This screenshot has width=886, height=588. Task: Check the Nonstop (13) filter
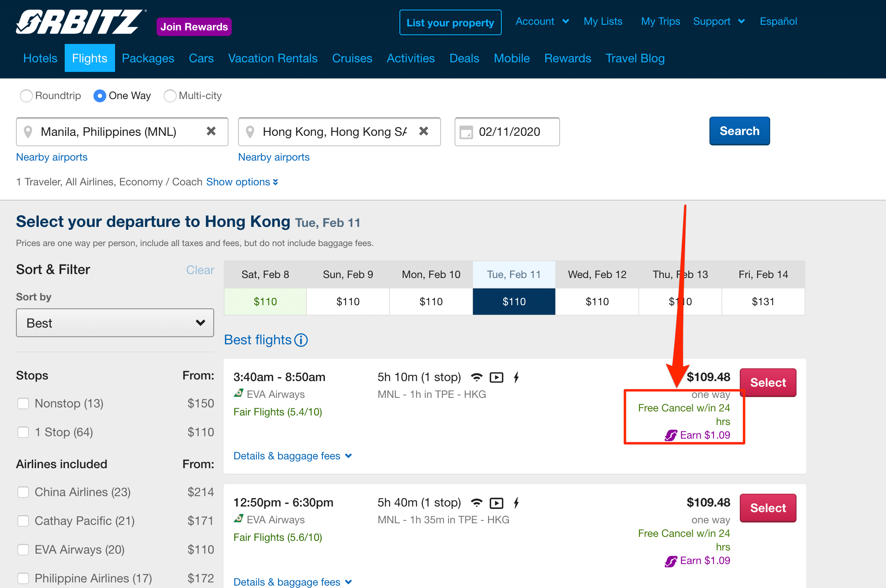coord(23,403)
